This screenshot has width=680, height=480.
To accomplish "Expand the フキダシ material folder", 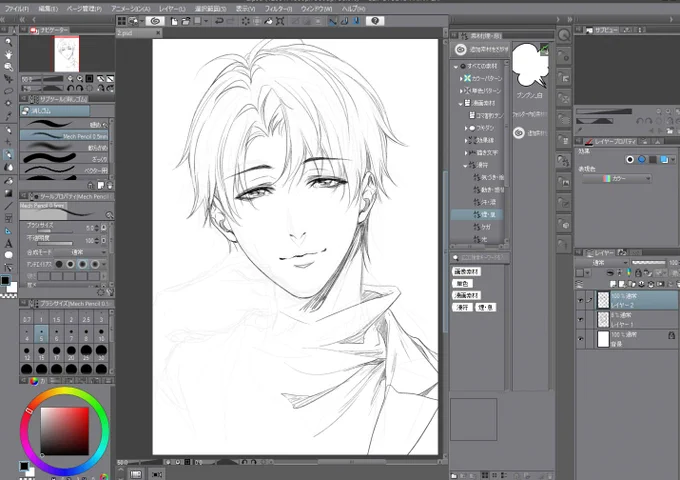I will [x=466, y=128].
